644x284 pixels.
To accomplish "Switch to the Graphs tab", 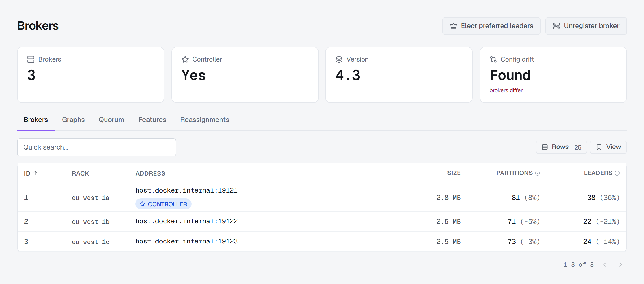I will point(73,120).
